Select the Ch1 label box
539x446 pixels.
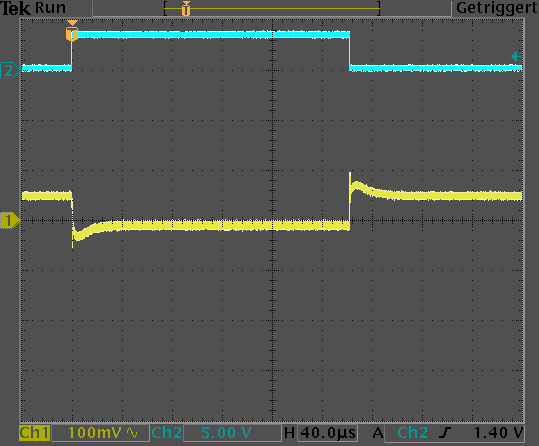pos(34,433)
